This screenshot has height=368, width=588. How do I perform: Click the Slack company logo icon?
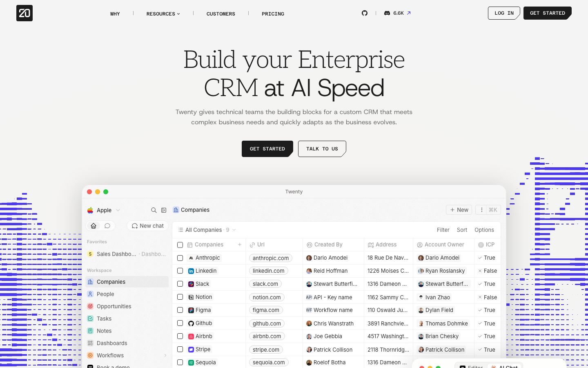pyautogui.click(x=191, y=284)
